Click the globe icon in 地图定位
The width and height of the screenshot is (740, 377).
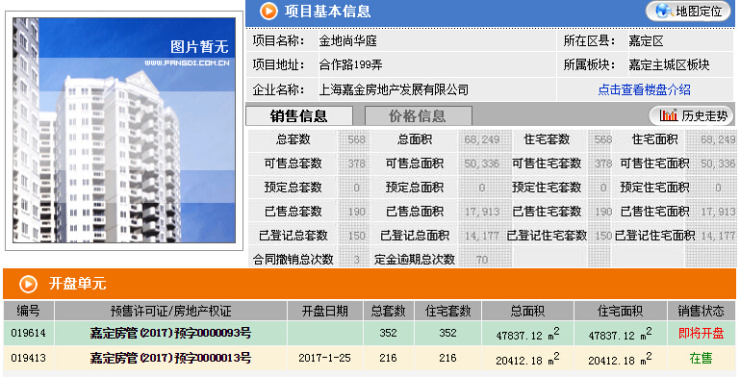pos(664,10)
